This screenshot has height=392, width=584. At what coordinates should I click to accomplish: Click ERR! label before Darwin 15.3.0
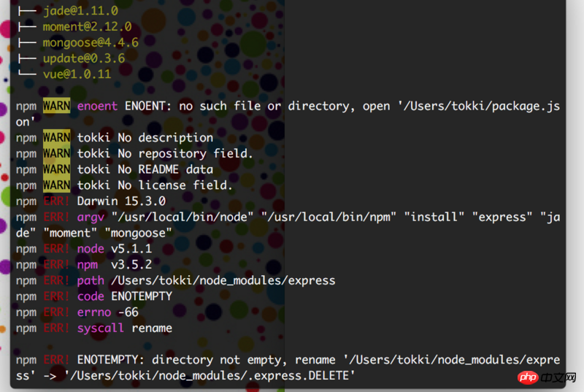click(x=56, y=201)
